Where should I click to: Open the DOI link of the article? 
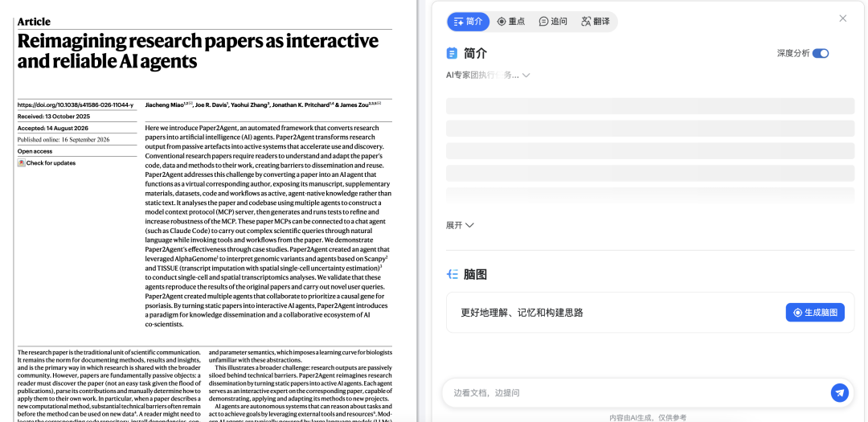pos(76,104)
